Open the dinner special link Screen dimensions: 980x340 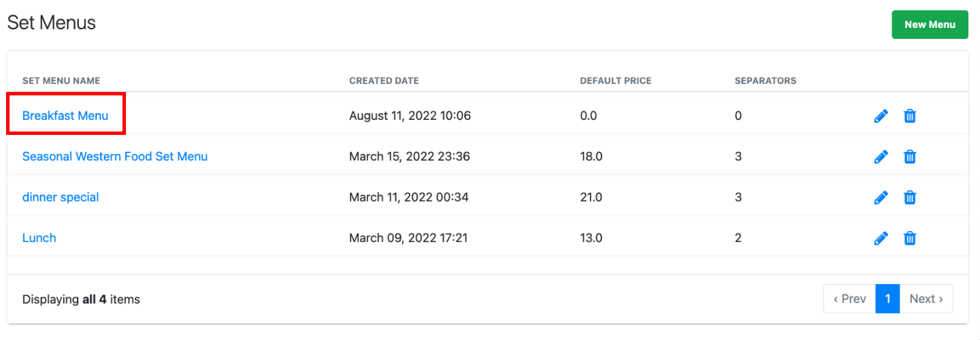61,198
